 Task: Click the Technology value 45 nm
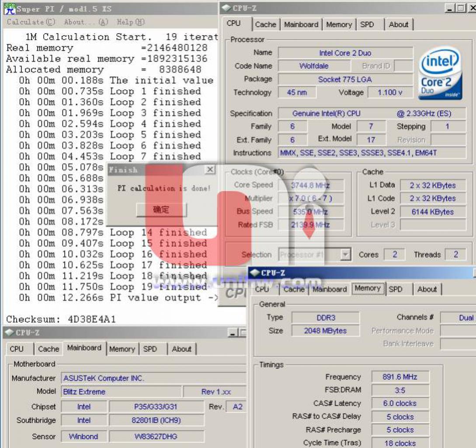pyautogui.click(x=297, y=92)
